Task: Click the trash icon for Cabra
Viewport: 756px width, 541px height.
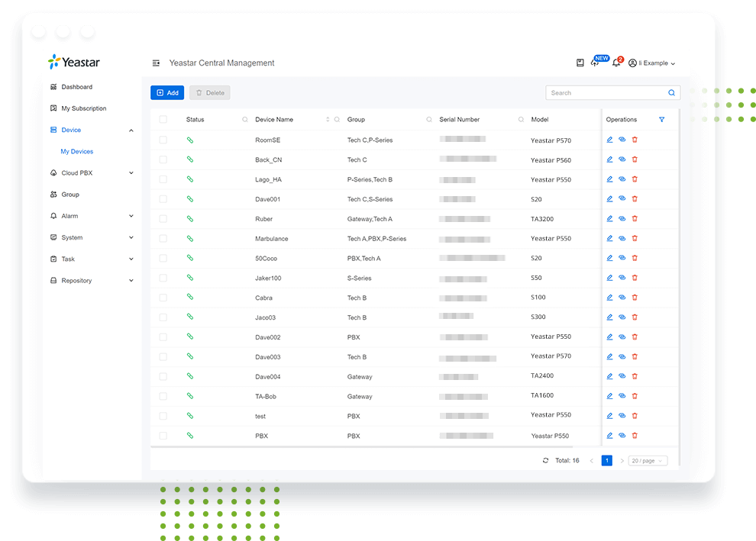Action: [x=635, y=298]
